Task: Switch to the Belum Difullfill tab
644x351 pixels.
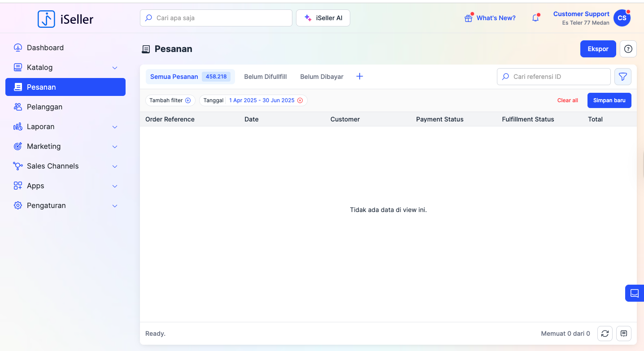Action: [265, 77]
